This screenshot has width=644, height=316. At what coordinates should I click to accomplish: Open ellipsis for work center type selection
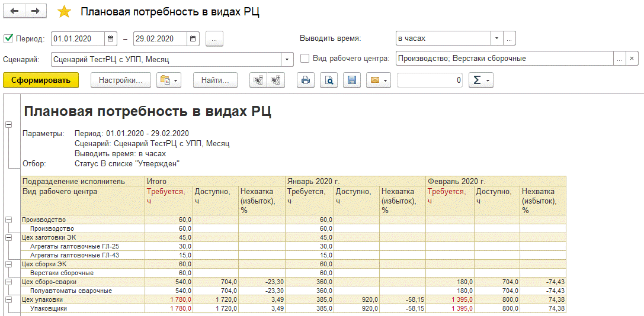(619, 59)
